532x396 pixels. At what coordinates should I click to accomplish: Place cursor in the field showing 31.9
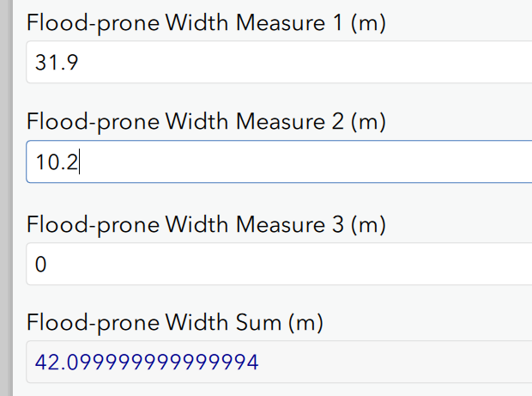click(172, 63)
